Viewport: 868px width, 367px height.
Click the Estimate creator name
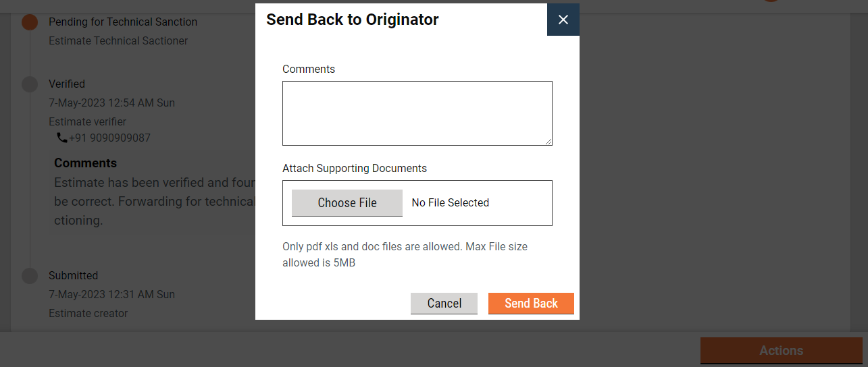coord(88,314)
